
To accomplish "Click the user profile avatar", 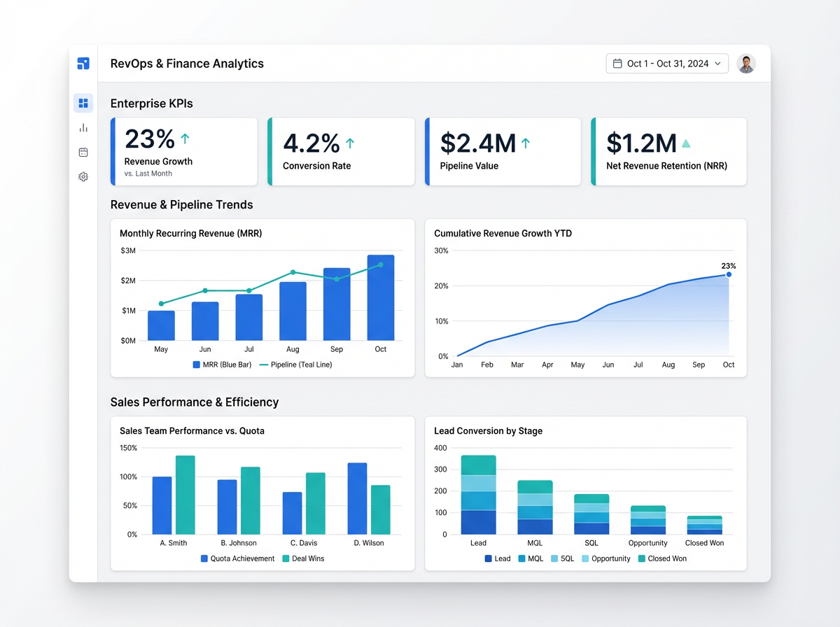I will click(x=746, y=64).
